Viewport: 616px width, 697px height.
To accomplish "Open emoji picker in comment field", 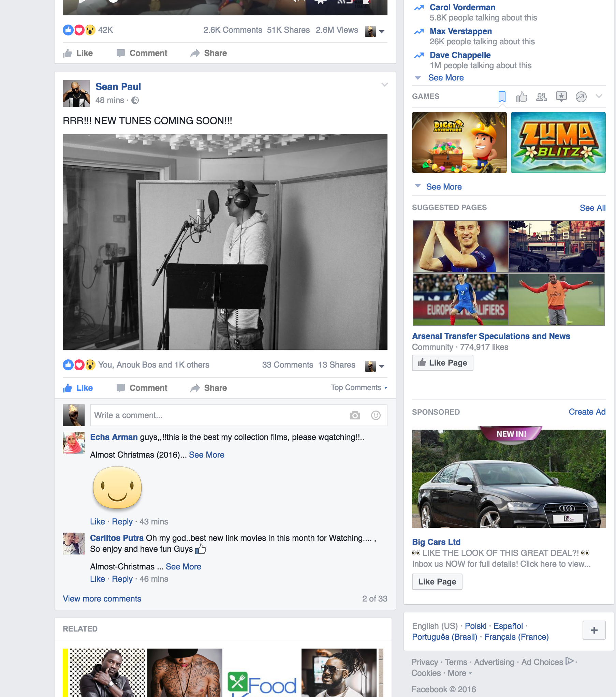I will [376, 415].
